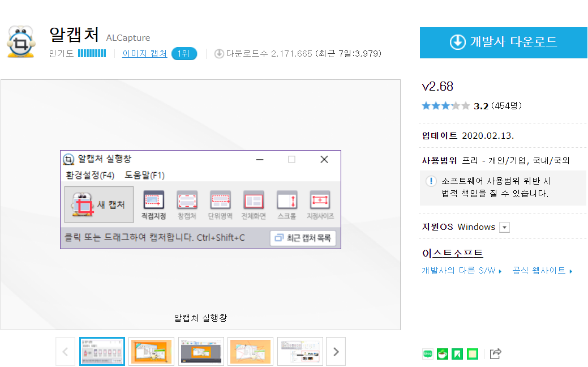
Task: Click the 알캡처 실행창 title bar icon
Action: point(68,160)
